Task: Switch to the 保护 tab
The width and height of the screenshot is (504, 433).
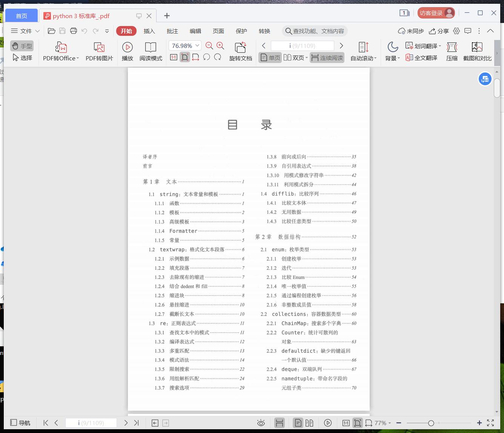Action: (241, 31)
